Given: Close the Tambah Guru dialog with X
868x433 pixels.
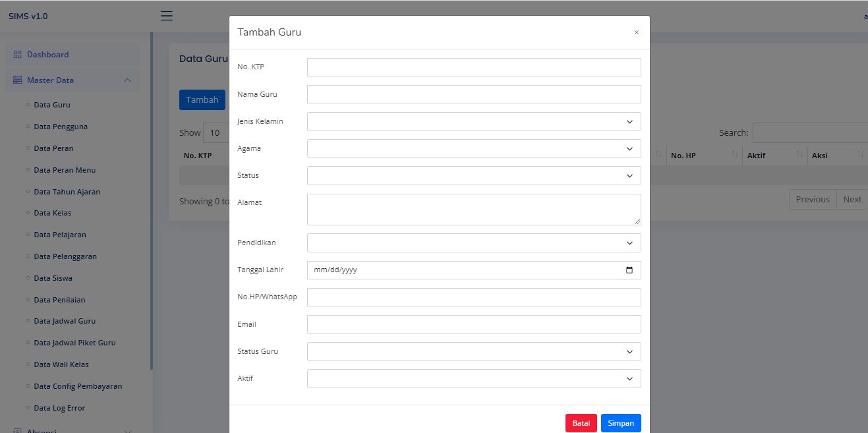Looking at the screenshot, I should pyautogui.click(x=636, y=32).
